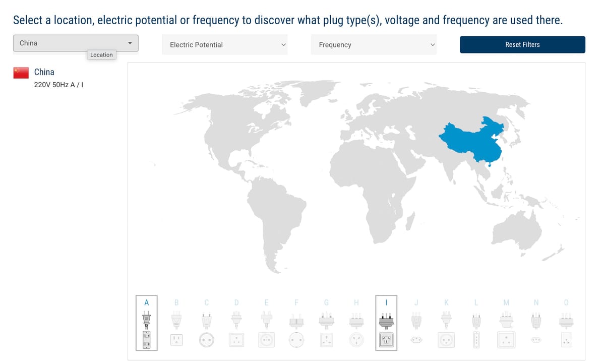Open the China location dropdown
The height and width of the screenshot is (364, 605).
coord(76,43)
